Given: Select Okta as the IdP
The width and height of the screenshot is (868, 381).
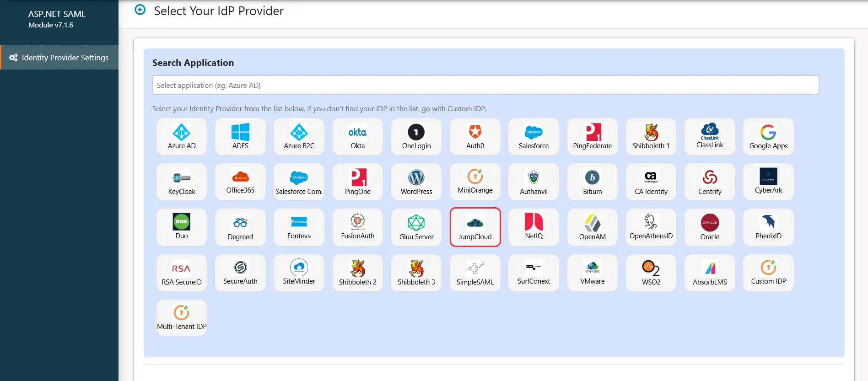Looking at the screenshot, I should [x=358, y=136].
